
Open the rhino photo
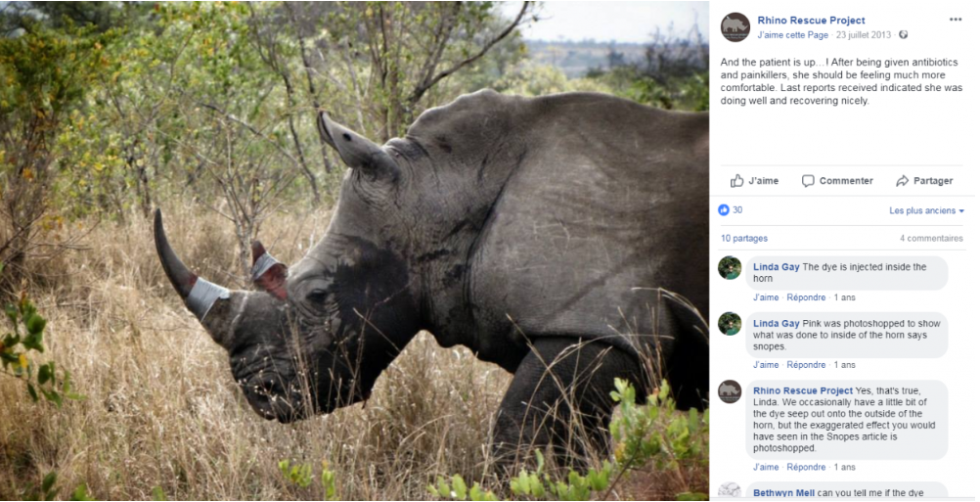pyautogui.click(x=354, y=251)
